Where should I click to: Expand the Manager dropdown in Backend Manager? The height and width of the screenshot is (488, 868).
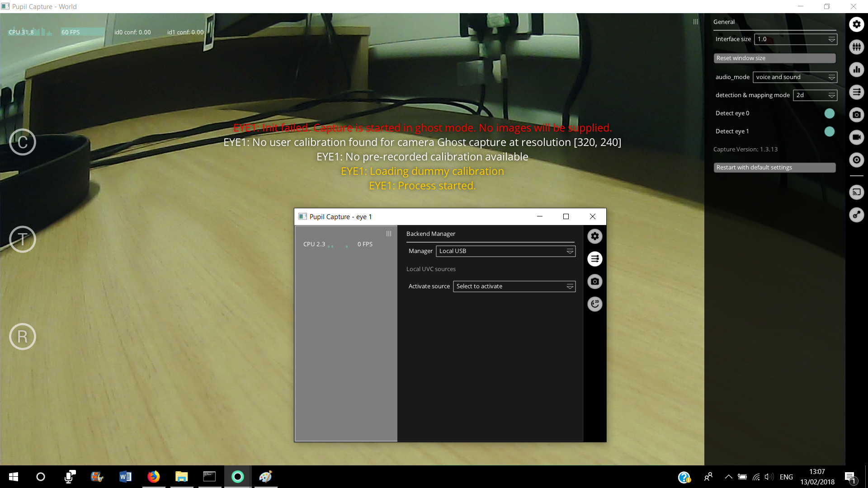coord(570,250)
